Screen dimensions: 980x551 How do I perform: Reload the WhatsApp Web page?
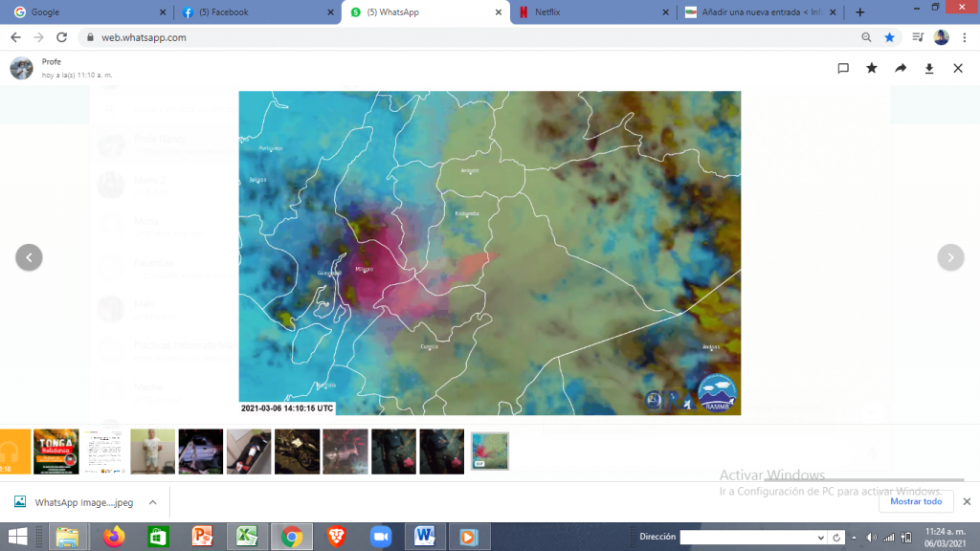(x=62, y=37)
